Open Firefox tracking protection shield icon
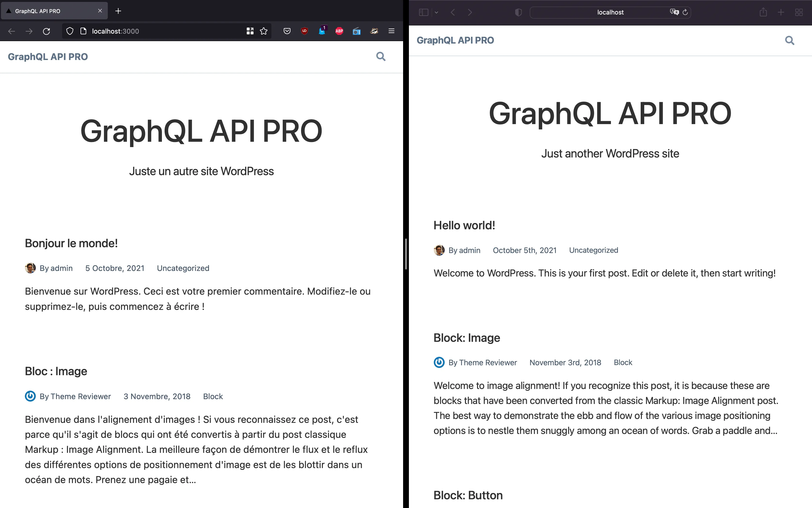This screenshot has width=812, height=508. click(x=70, y=31)
